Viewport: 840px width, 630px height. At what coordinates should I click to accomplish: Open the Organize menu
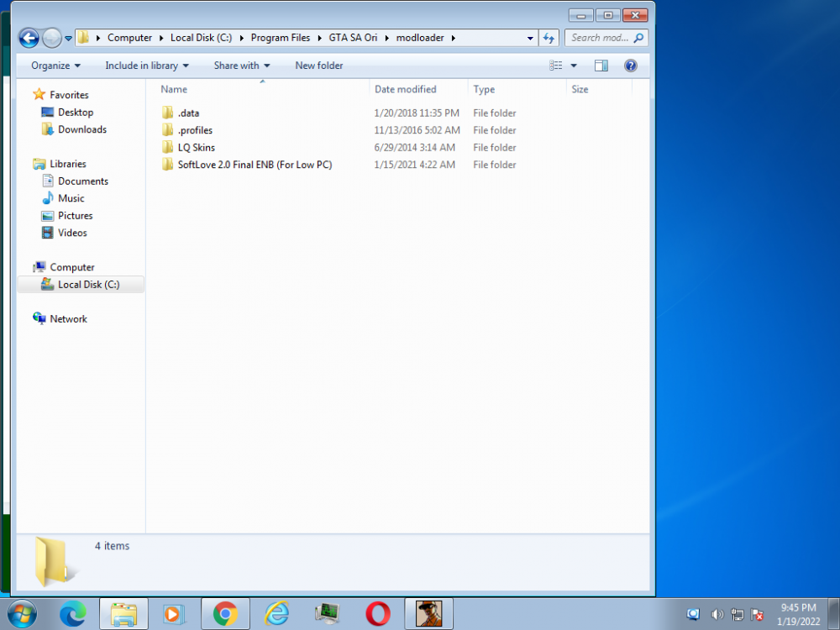(x=55, y=66)
